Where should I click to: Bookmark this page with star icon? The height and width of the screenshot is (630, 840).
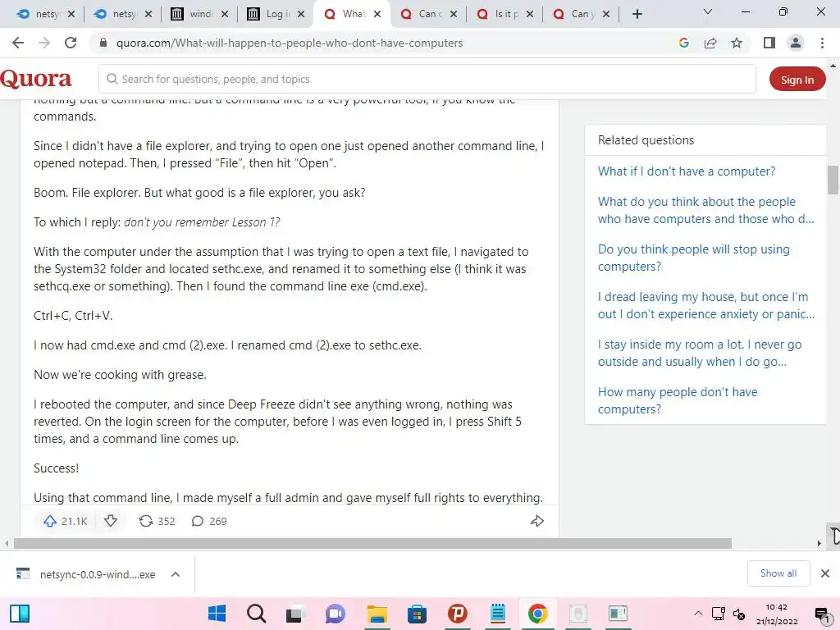click(x=737, y=43)
